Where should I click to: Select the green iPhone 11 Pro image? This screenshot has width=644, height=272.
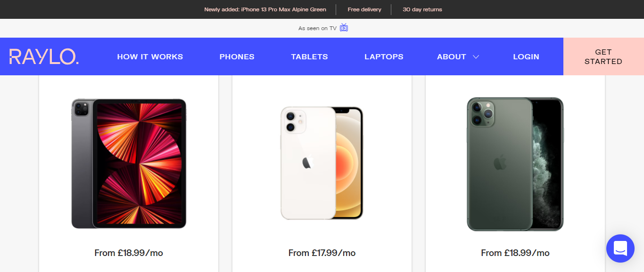tap(515, 164)
